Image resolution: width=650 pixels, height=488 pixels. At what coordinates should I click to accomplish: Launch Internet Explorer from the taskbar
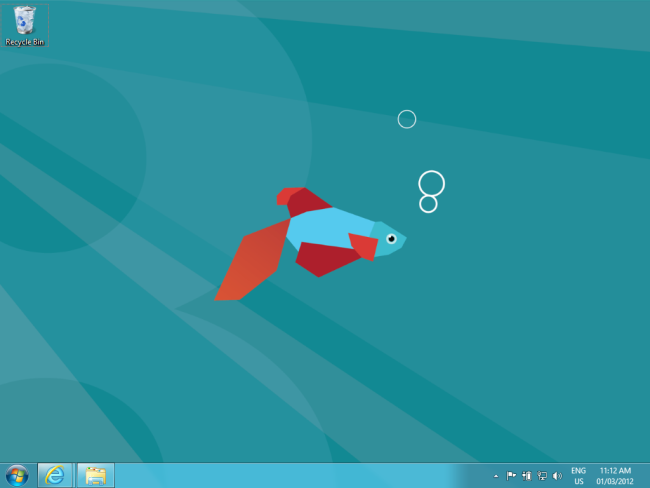pos(55,476)
